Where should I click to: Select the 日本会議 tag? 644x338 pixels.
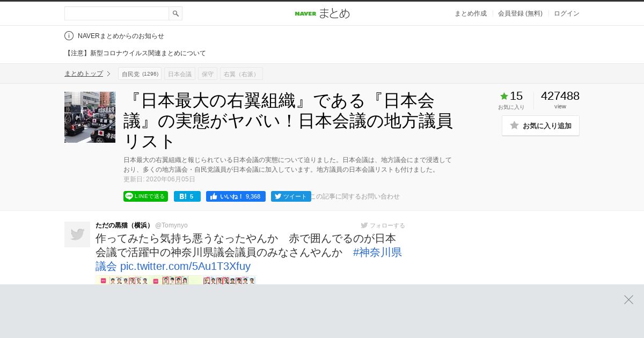point(180,74)
